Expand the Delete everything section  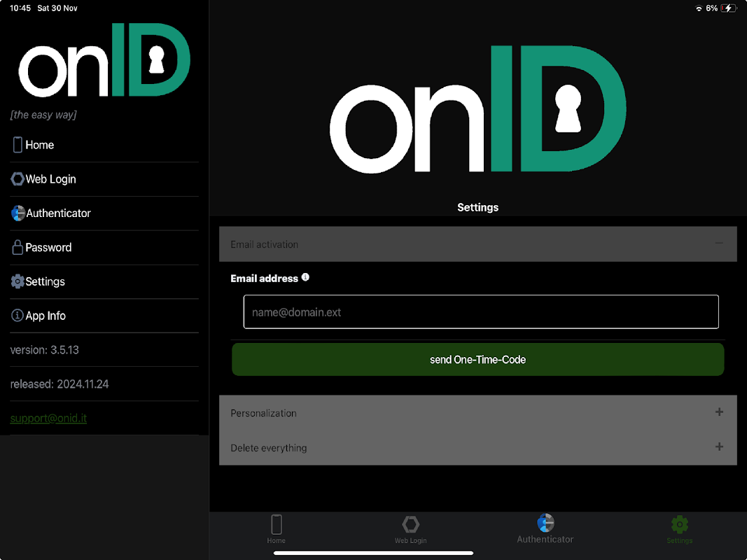pyautogui.click(x=478, y=447)
